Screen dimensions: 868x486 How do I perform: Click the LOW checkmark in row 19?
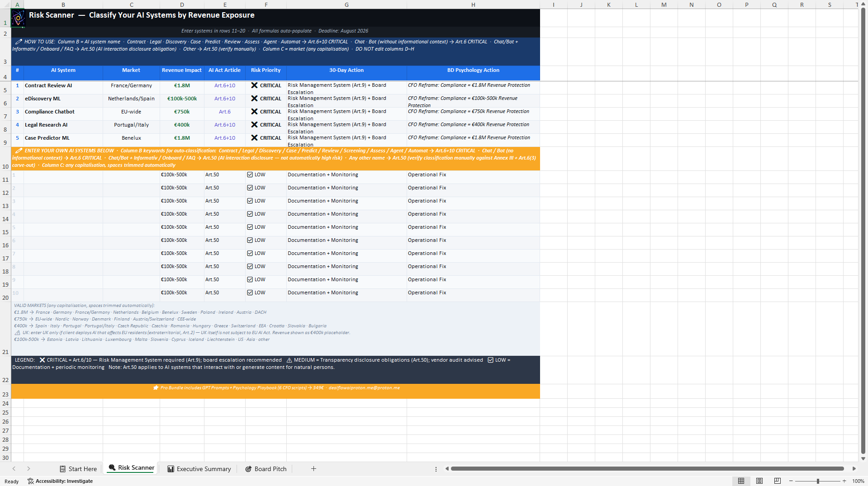point(250,279)
